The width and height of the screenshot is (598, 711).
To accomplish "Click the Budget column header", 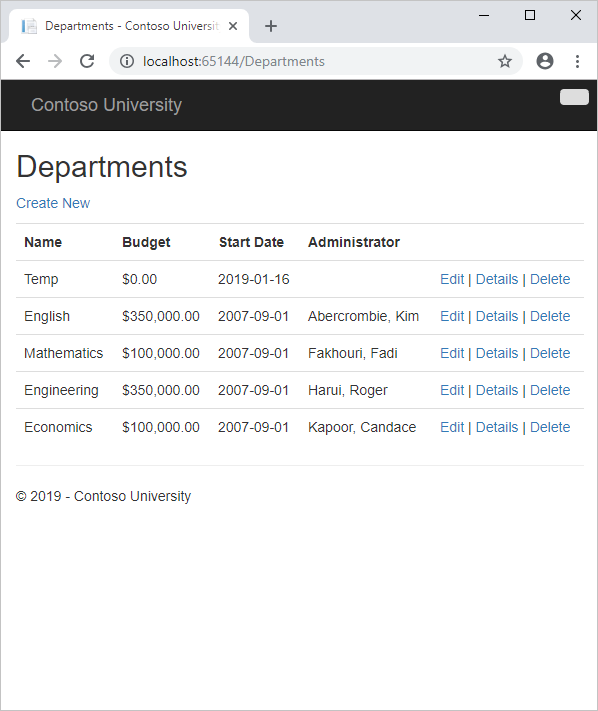I will coord(146,242).
